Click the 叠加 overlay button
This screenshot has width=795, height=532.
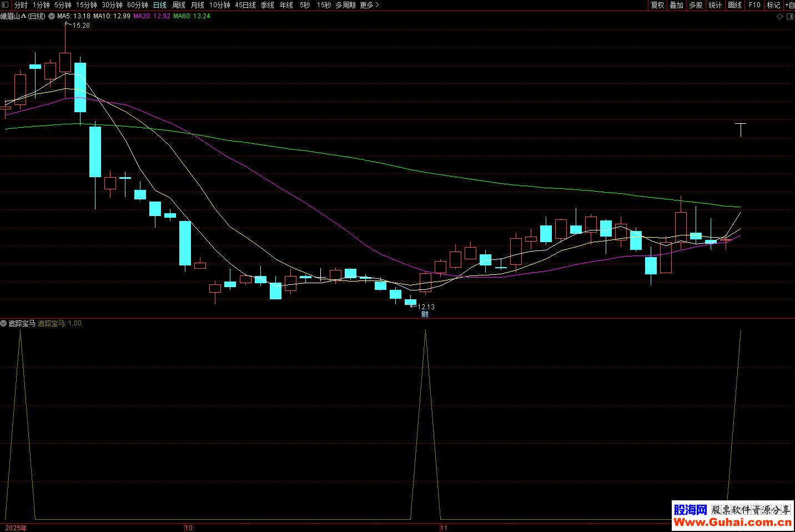(x=677, y=5)
